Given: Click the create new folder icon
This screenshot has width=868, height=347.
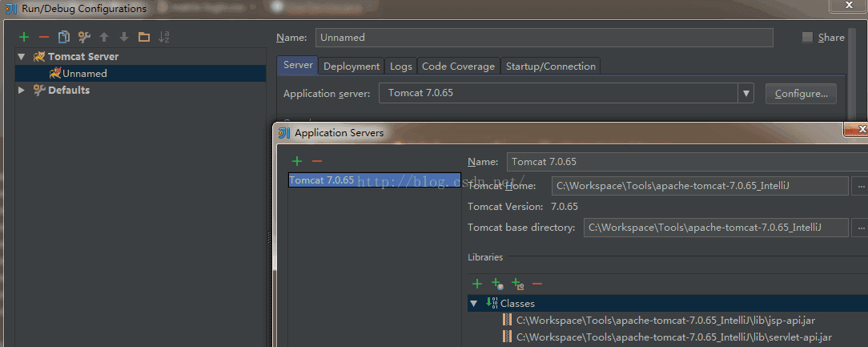Looking at the screenshot, I should pos(144,37).
